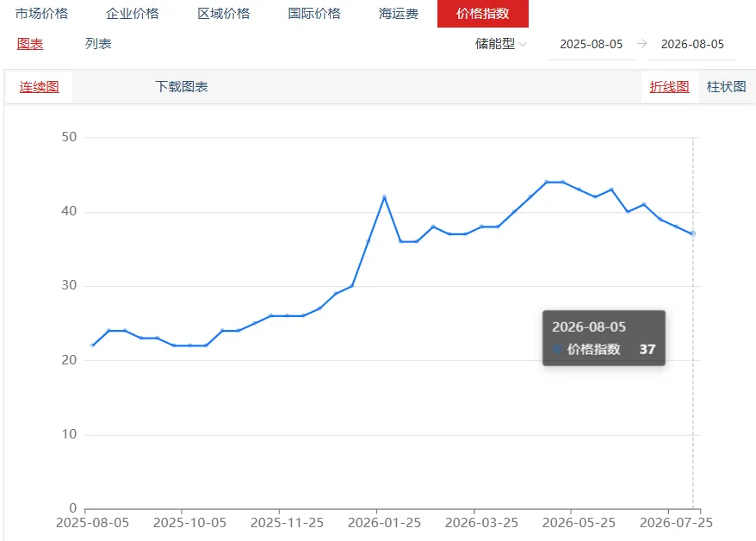Edit the start date 2025-08-05 field
Viewport: 756px width, 541px height.
(591, 44)
